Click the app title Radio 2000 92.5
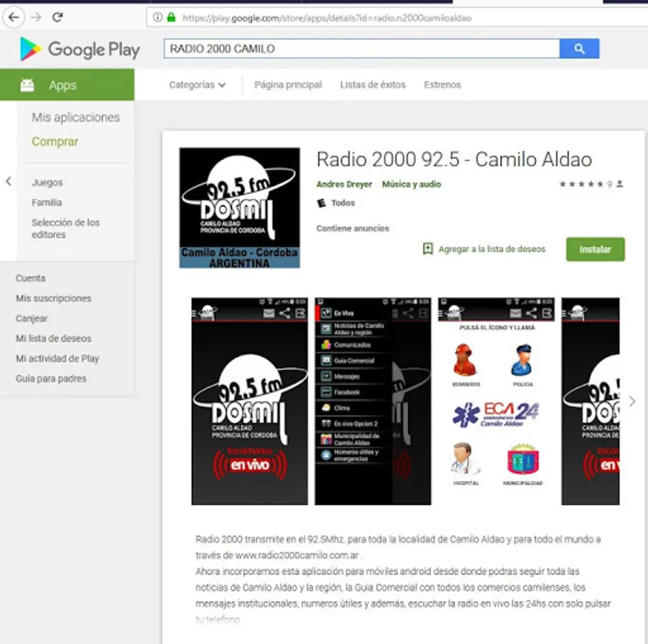 454,160
